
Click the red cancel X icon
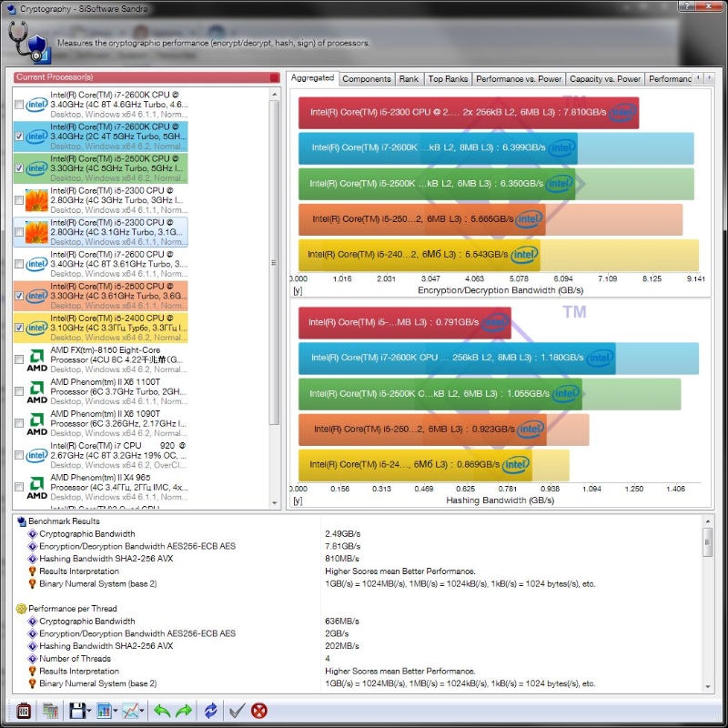pos(259,711)
